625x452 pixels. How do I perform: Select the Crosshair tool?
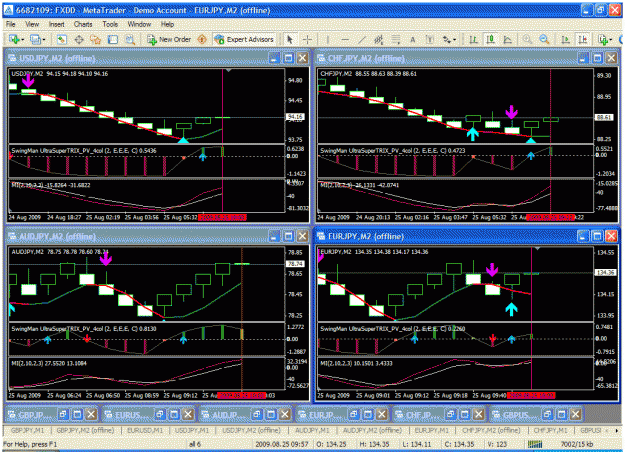coord(307,39)
